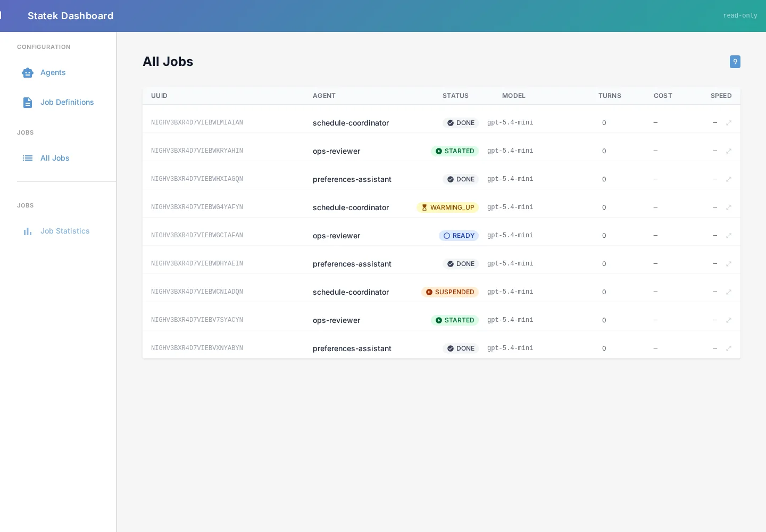Click schedule-coordinator agent in WARMING_UP row
Screen dimensions: 766x532
(x=351, y=207)
